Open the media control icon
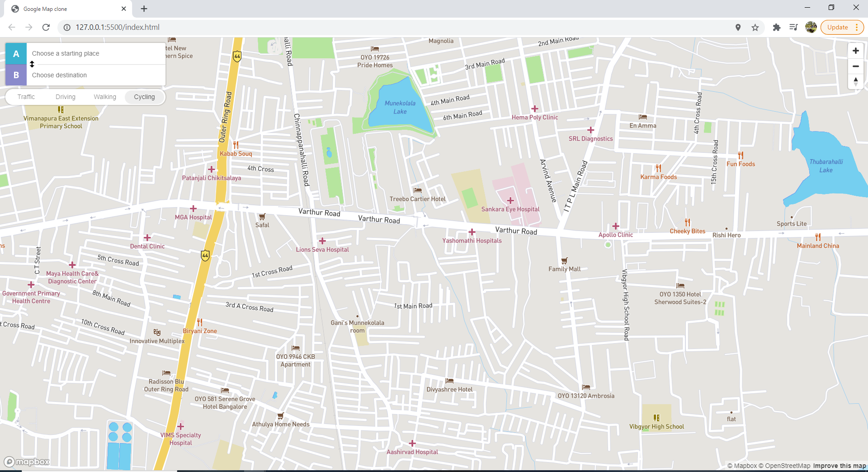Image resolution: width=868 pixels, height=472 pixels. tap(793, 27)
